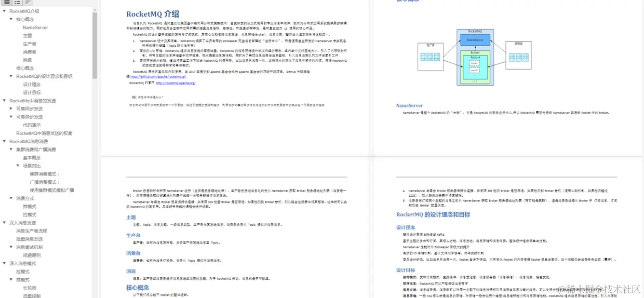The height and width of the screenshot is (298, 644).
Task: Collapse the RocketMQ介绍 outline arrow
Action: (x=5, y=11)
